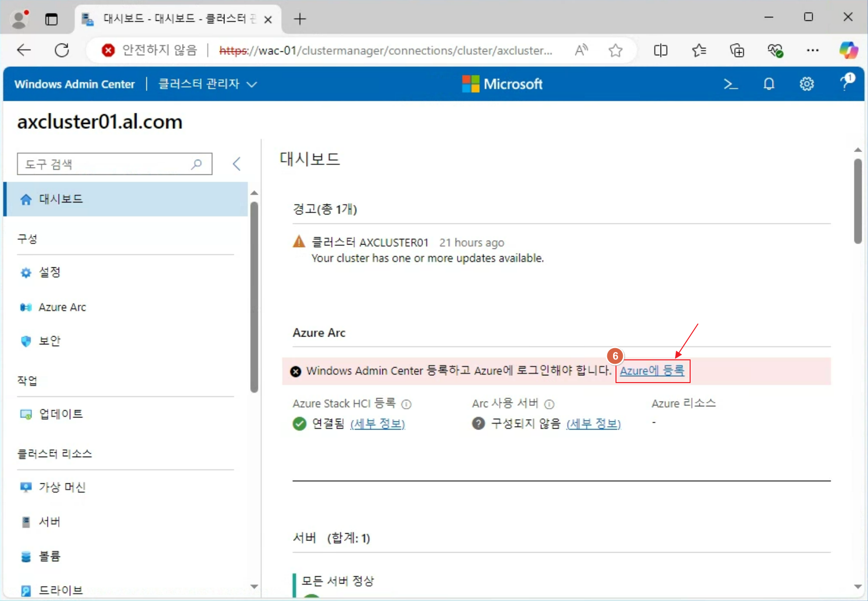Screen dimensions: 868x601
Task: Open the browser profile avatar icon
Action: [20, 19]
